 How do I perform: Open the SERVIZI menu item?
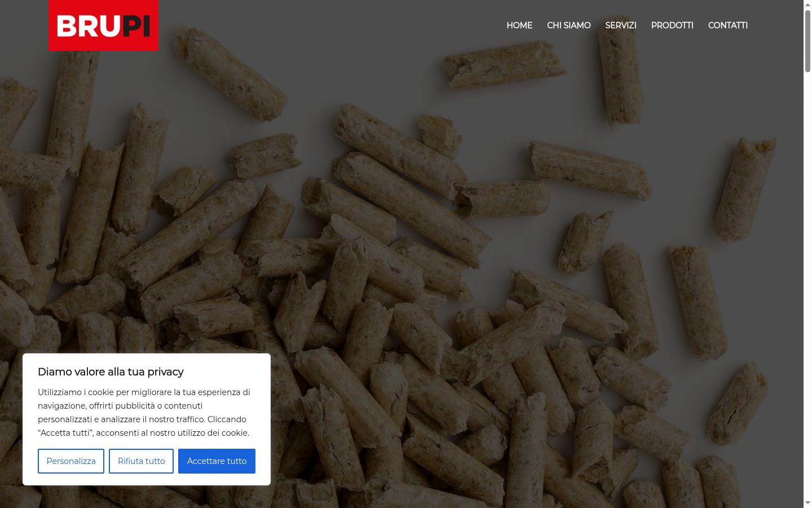[x=621, y=25]
